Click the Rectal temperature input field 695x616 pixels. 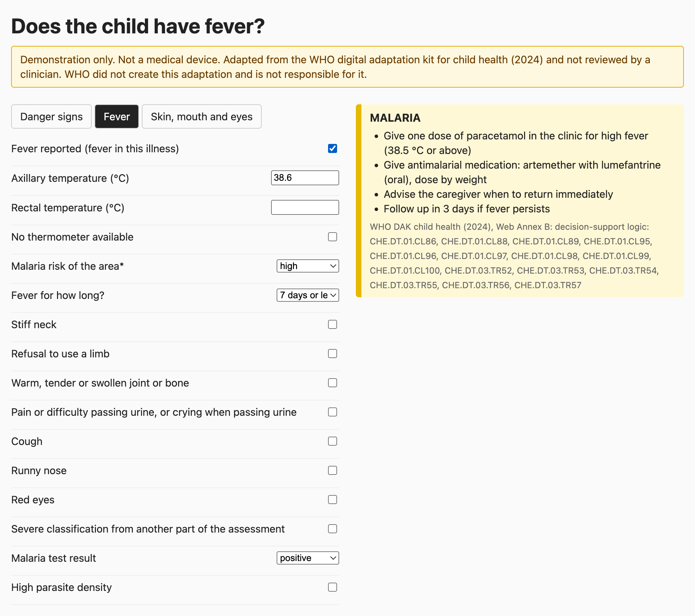(x=305, y=207)
